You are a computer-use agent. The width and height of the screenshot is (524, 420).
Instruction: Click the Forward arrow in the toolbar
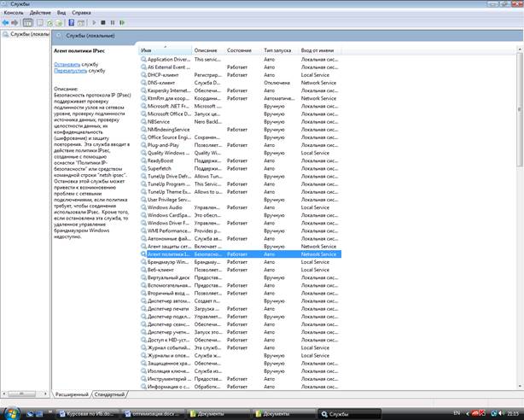pos(16,22)
